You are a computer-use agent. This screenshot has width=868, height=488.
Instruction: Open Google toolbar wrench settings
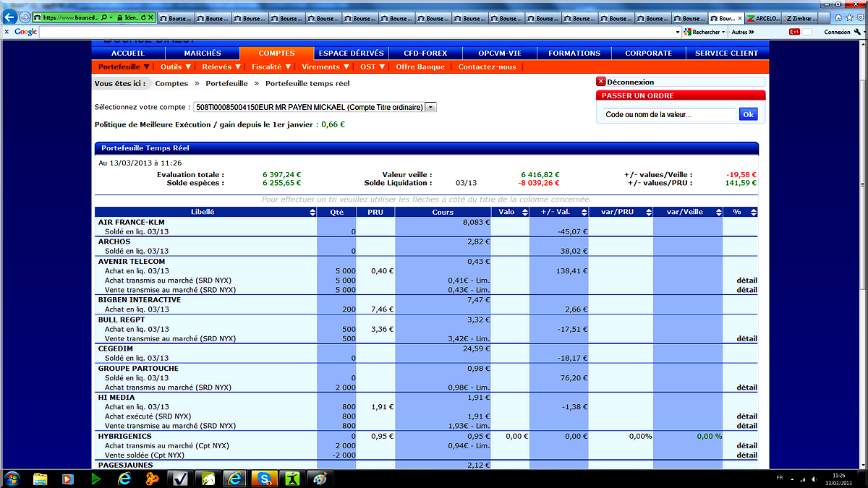858,32
